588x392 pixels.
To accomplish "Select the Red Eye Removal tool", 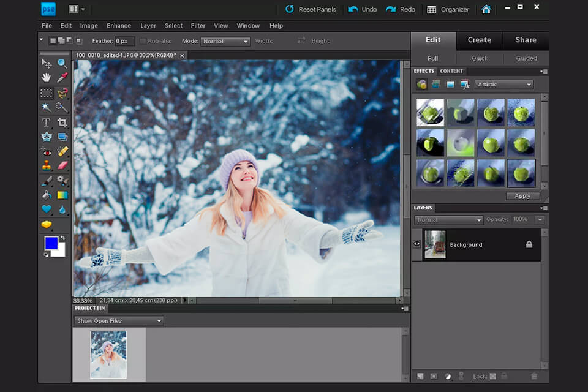I will pyautogui.click(x=47, y=151).
